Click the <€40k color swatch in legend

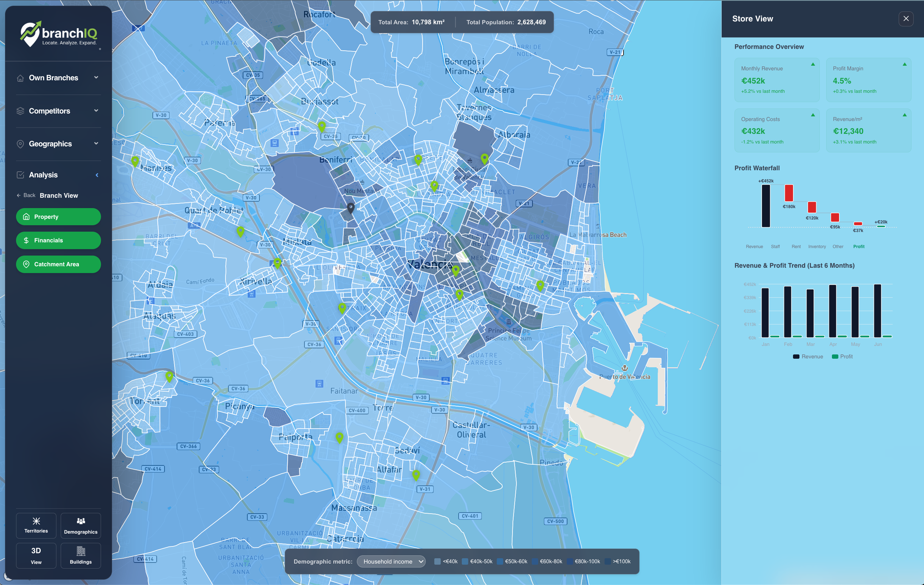coord(437,561)
